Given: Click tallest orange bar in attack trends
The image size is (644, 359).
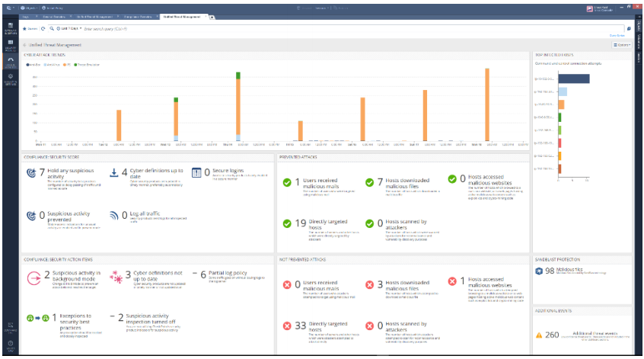Looking at the screenshot, I should click(x=487, y=105).
